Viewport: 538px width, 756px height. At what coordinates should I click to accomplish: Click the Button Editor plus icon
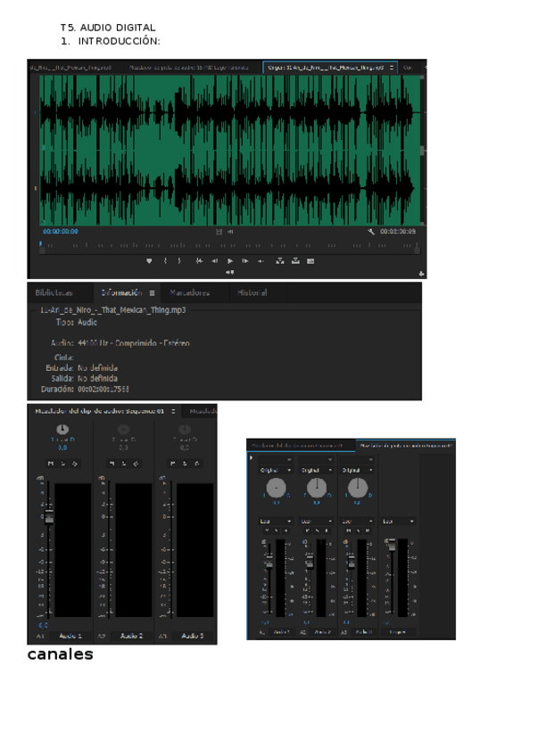click(x=419, y=274)
